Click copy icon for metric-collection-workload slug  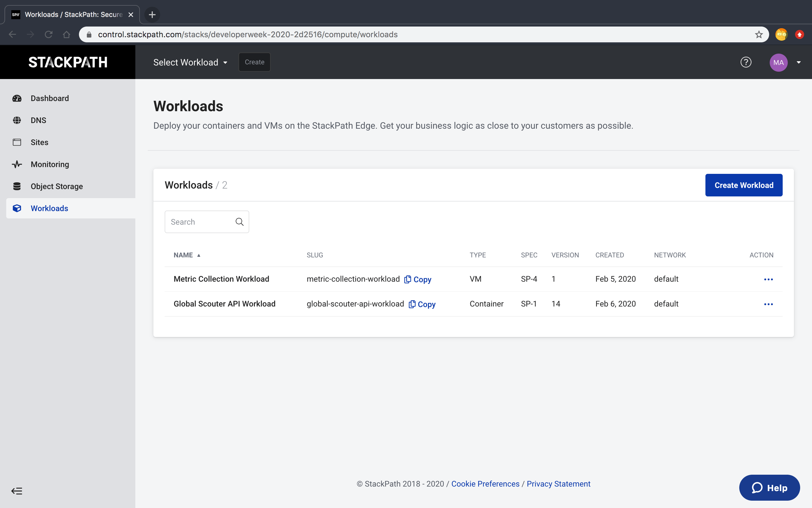point(408,279)
